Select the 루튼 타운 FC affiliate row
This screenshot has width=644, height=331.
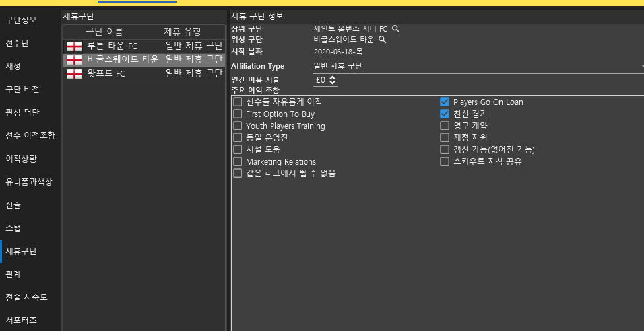(x=144, y=46)
